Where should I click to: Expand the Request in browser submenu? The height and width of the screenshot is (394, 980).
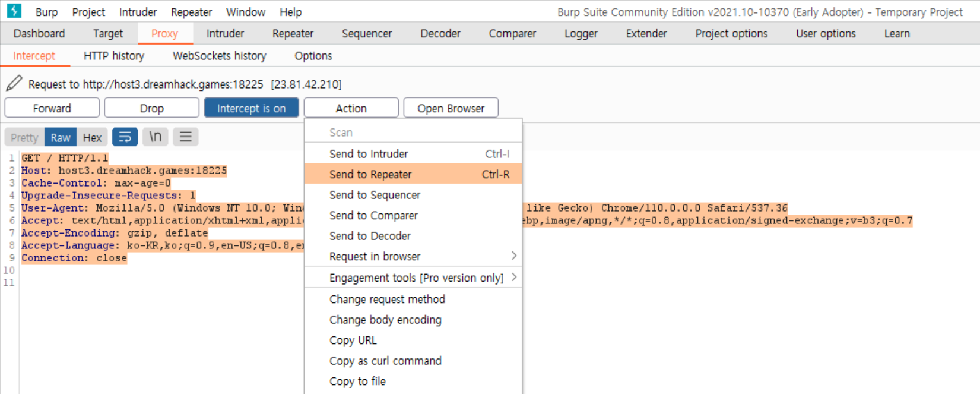[413, 256]
